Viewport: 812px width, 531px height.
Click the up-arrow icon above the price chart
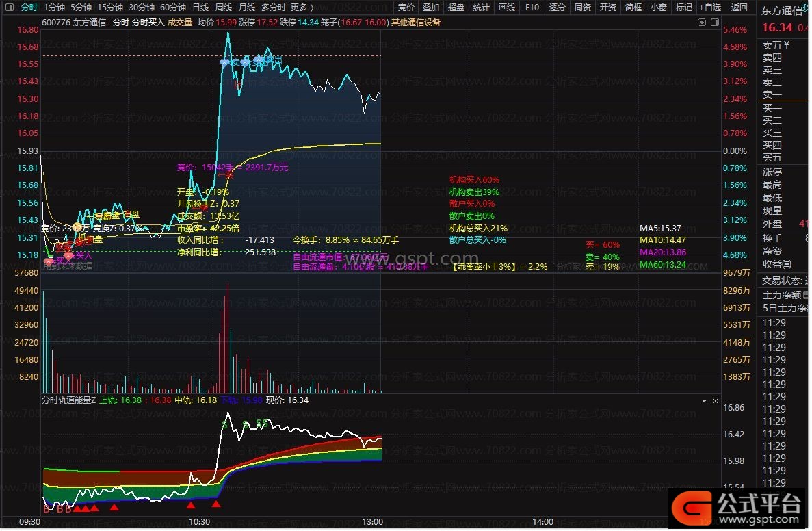[x=702, y=22]
